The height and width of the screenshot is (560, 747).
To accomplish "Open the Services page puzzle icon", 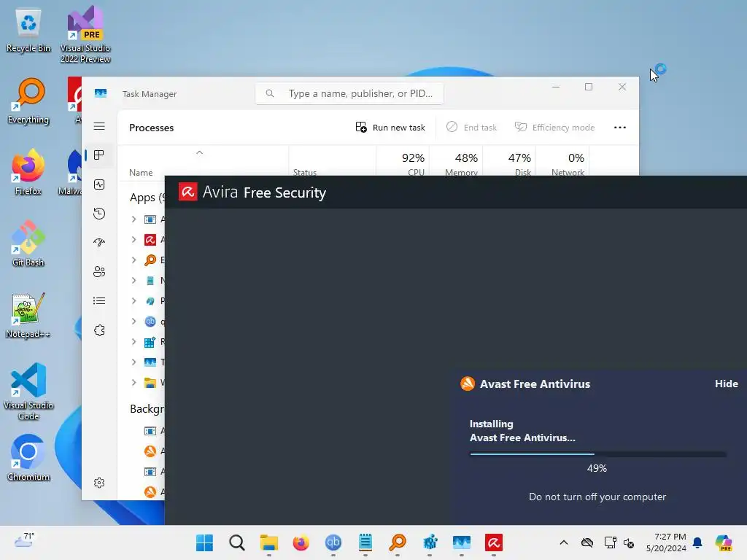I will (99, 330).
